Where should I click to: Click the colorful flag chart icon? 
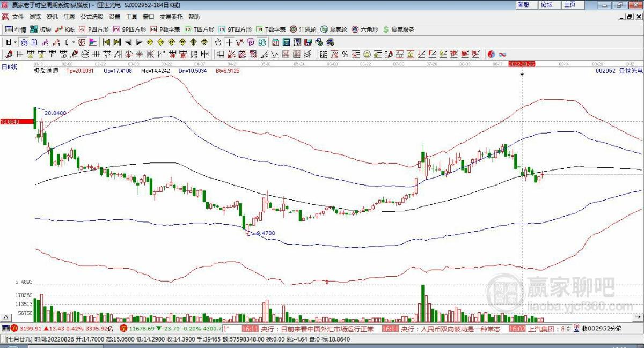92,42
